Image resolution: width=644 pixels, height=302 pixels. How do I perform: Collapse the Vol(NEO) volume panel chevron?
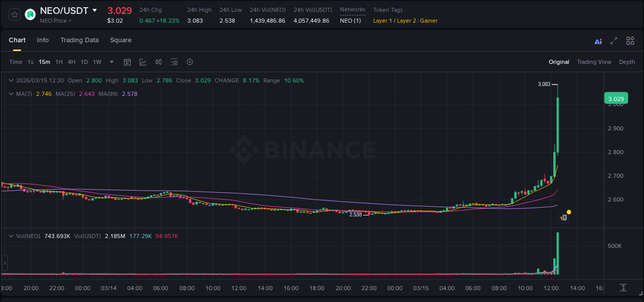(x=11, y=236)
